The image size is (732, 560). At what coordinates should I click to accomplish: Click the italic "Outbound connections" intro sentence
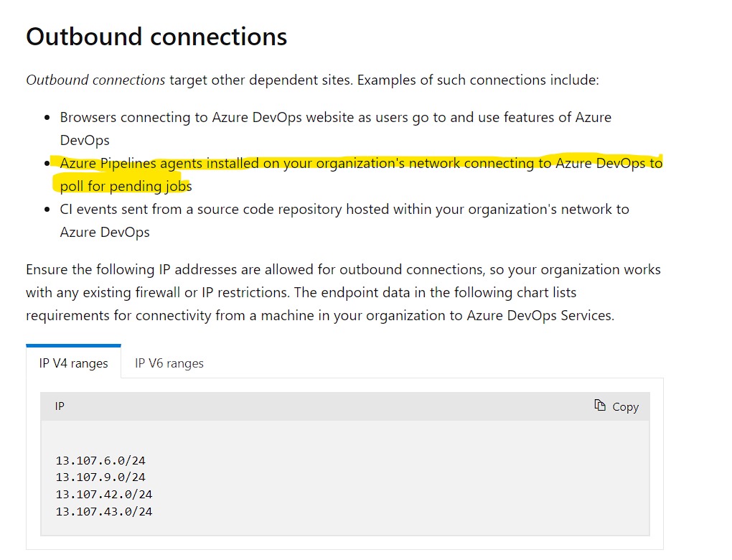[x=312, y=80]
